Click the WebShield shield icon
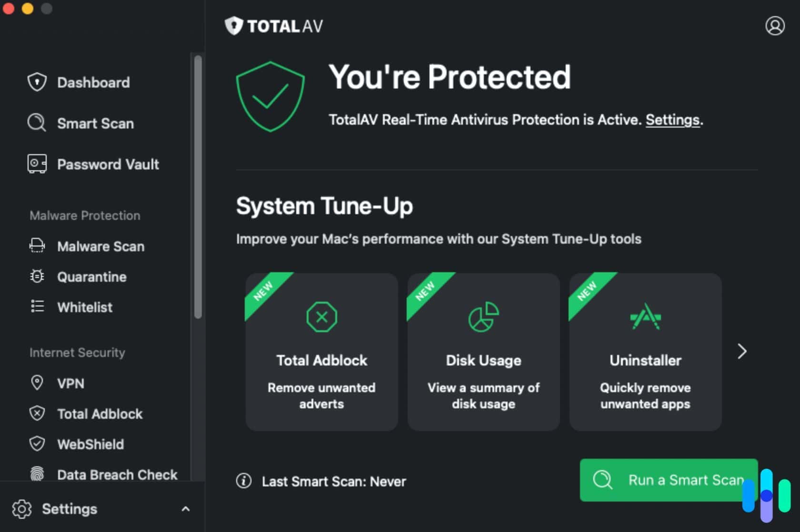Screen dimensions: 800x532 (37, 444)
